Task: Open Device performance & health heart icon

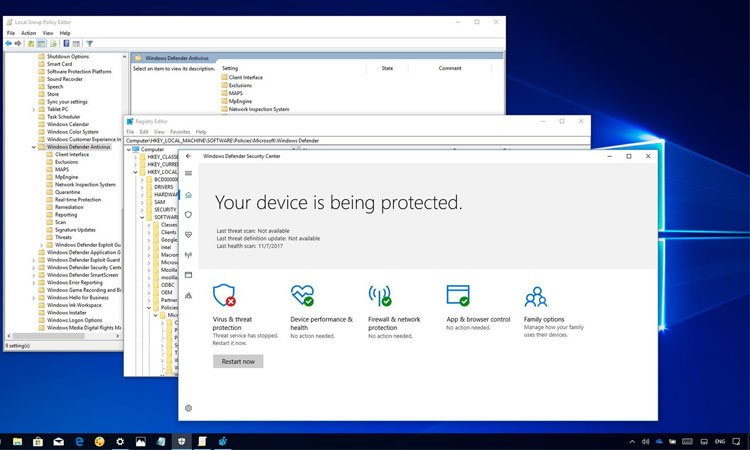Action: pyautogui.click(x=302, y=296)
